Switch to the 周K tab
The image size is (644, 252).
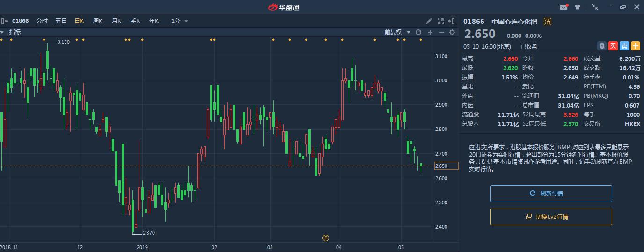tap(97, 21)
